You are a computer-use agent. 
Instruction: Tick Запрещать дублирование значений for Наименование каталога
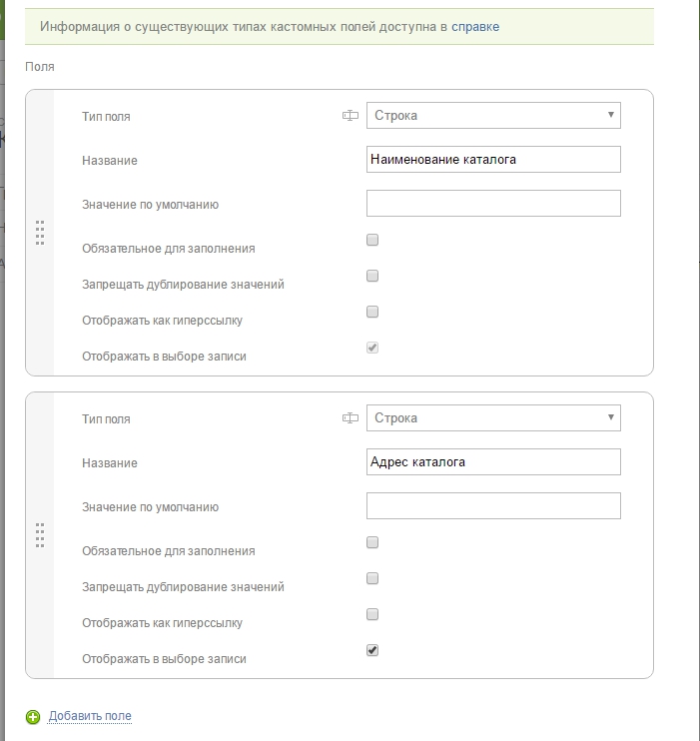[372, 276]
